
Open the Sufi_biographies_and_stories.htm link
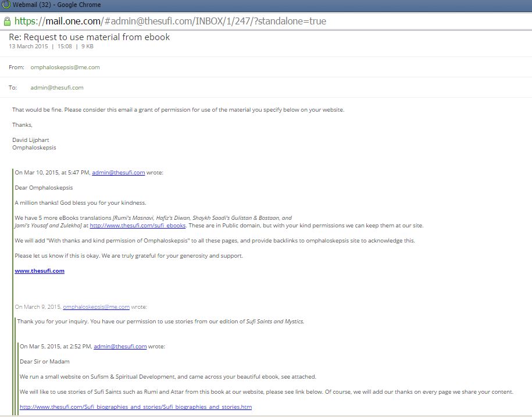click(x=135, y=407)
